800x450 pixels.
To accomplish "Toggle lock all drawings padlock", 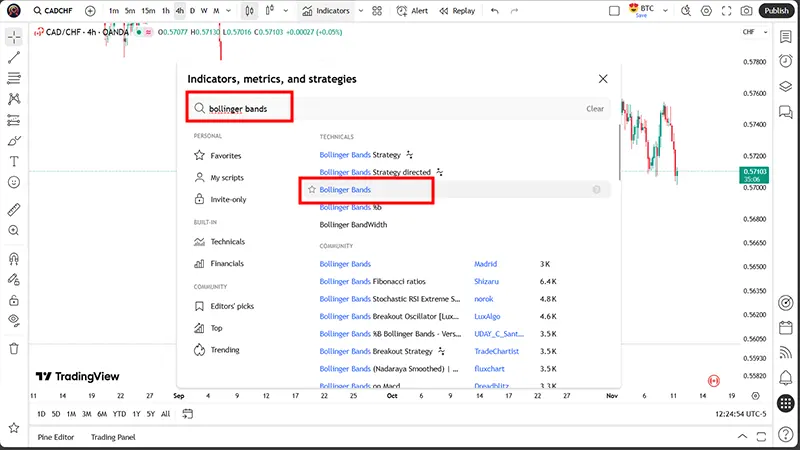I will pos(14,299).
